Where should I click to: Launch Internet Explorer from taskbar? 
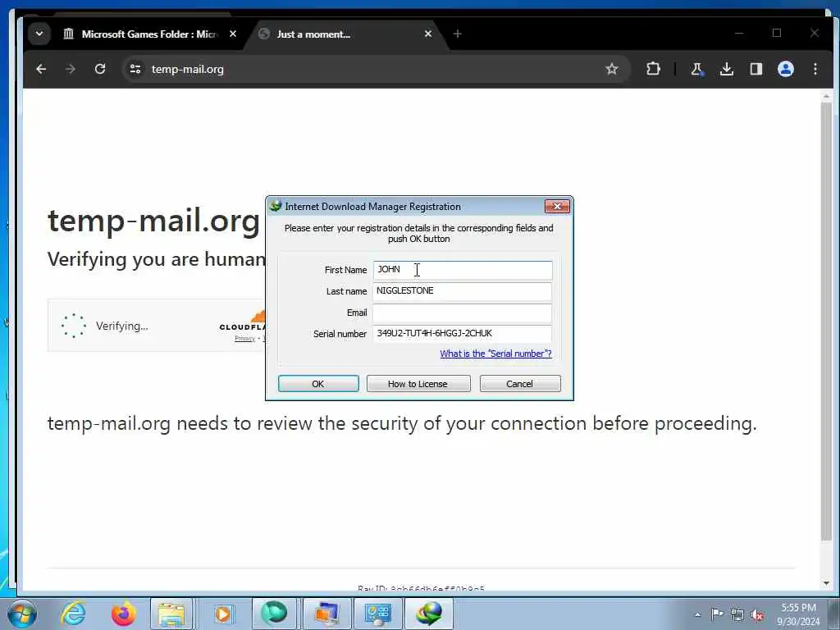[73, 614]
